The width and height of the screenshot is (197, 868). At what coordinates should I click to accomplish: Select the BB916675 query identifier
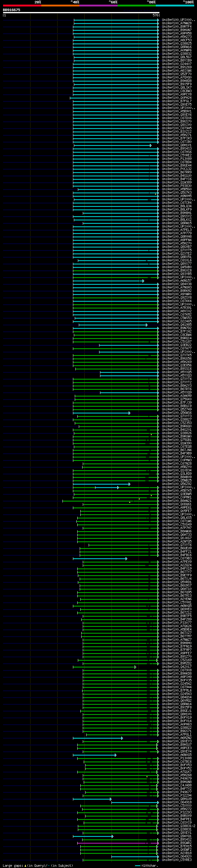point(11,10)
